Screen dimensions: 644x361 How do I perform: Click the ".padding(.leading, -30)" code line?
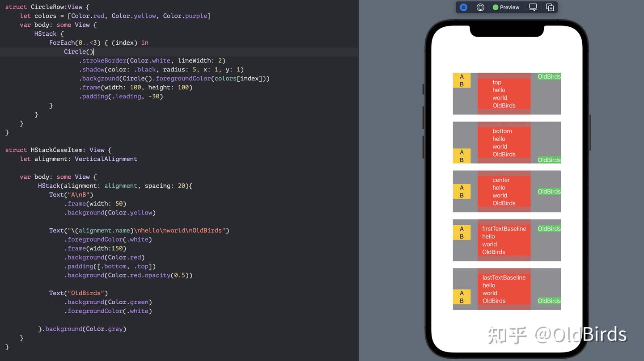tap(121, 96)
